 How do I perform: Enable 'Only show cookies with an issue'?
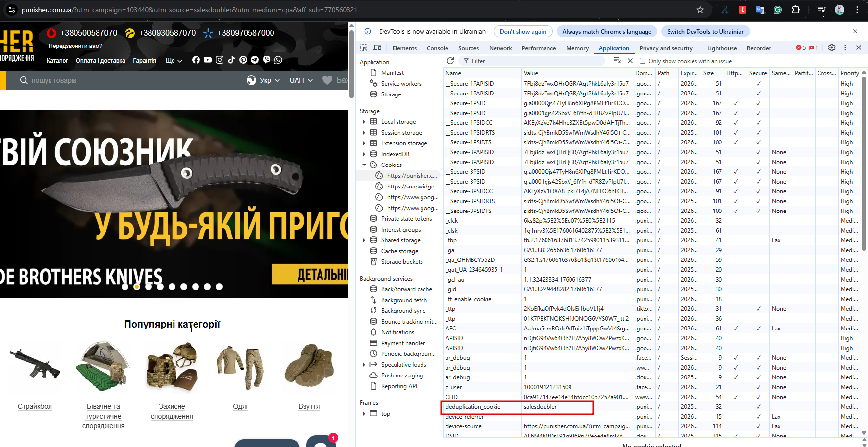point(643,61)
